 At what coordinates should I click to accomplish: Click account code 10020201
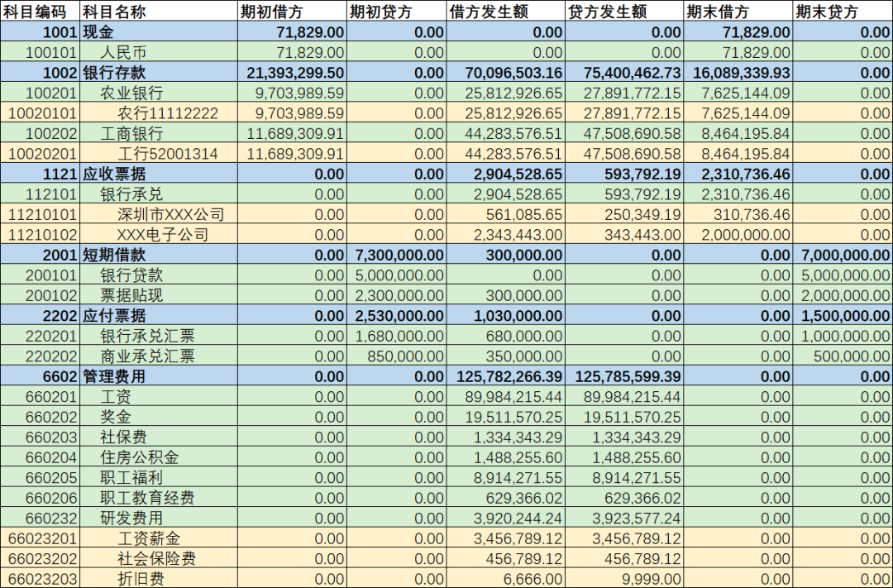(x=40, y=153)
